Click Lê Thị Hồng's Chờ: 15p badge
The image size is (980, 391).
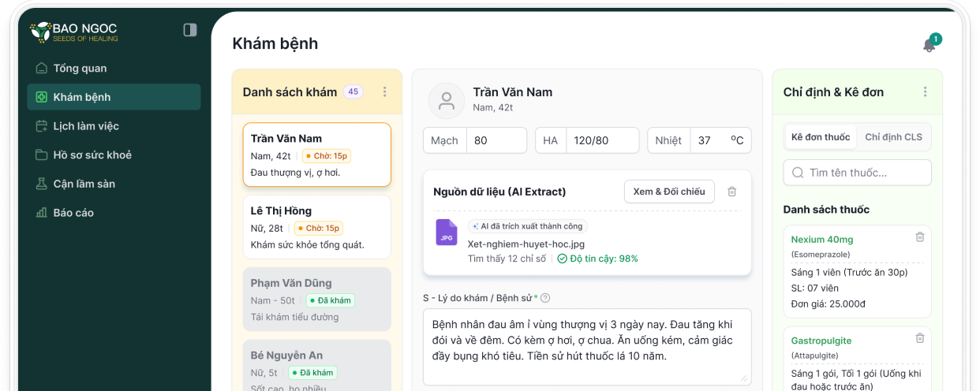(318, 229)
